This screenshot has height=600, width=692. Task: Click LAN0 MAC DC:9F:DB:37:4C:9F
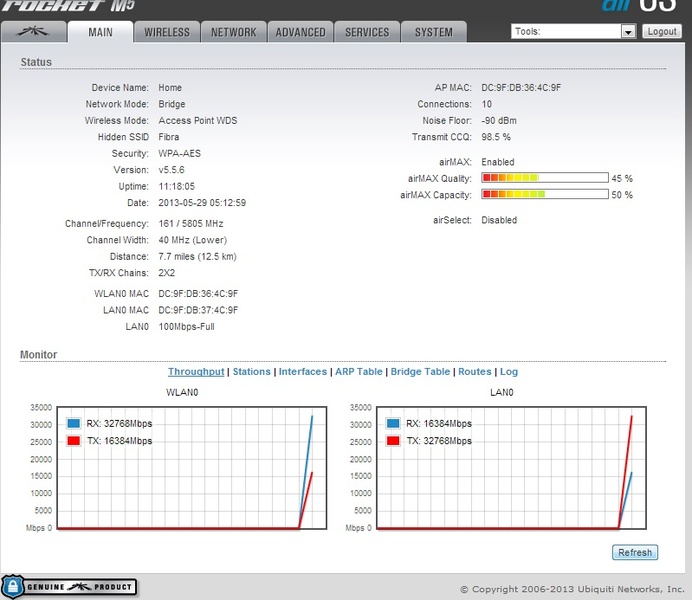[x=198, y=310]
